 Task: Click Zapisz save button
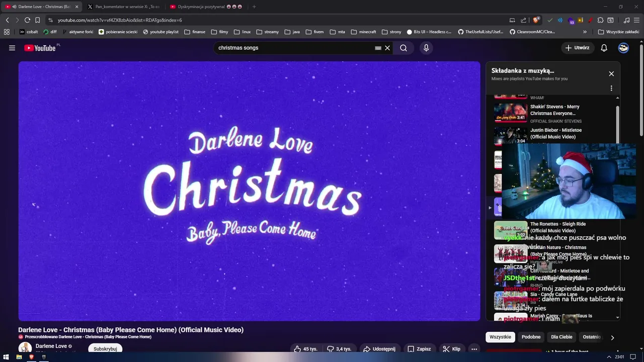pyautogui.click(x=419, y=349)
